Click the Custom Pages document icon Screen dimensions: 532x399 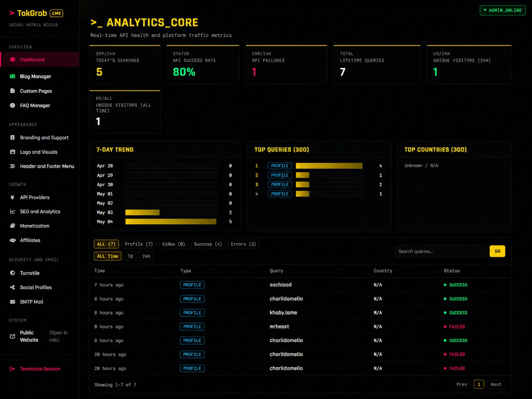click(12, 91)
